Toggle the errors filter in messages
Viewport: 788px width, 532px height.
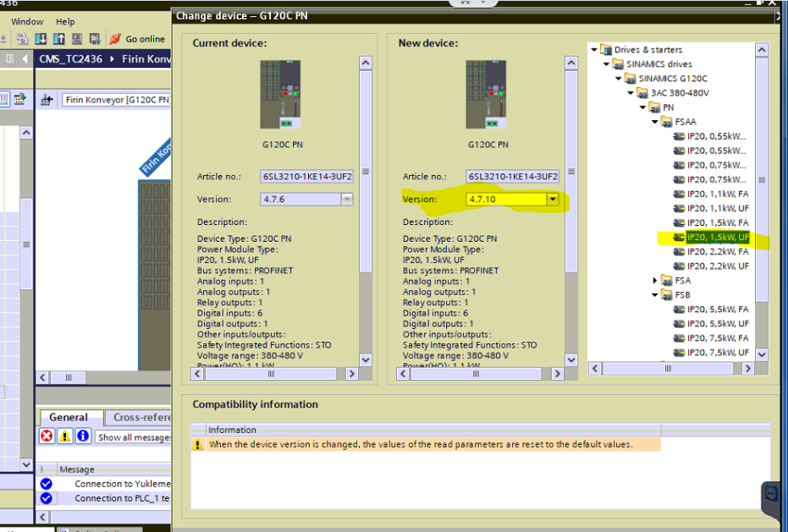click(x=47, y=436)
